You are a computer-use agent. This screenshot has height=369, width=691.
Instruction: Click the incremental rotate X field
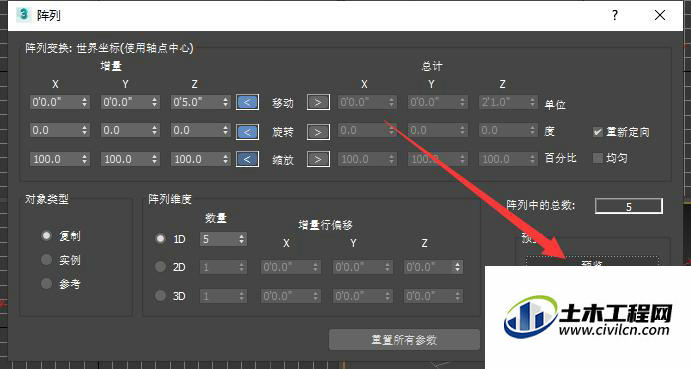59,130
